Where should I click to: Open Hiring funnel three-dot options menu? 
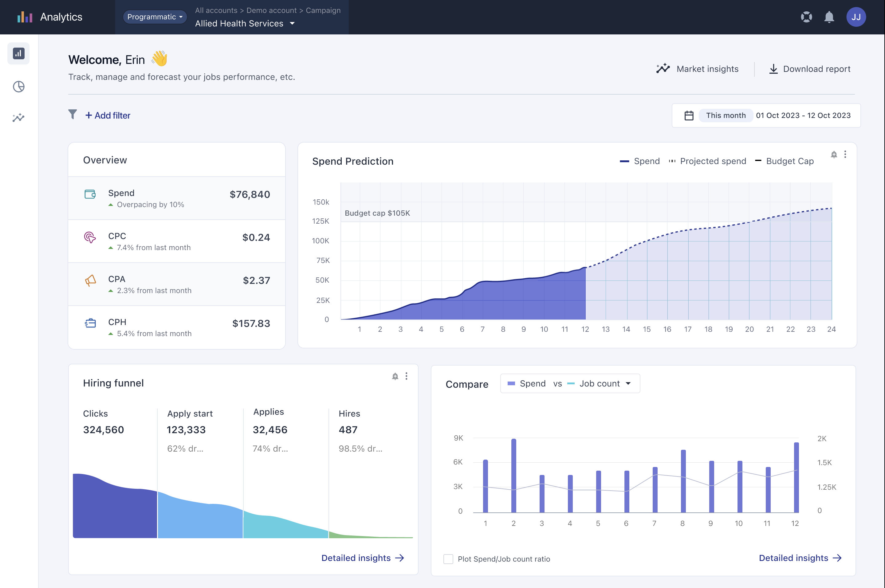pyautogui.click(x=407, y=376)
